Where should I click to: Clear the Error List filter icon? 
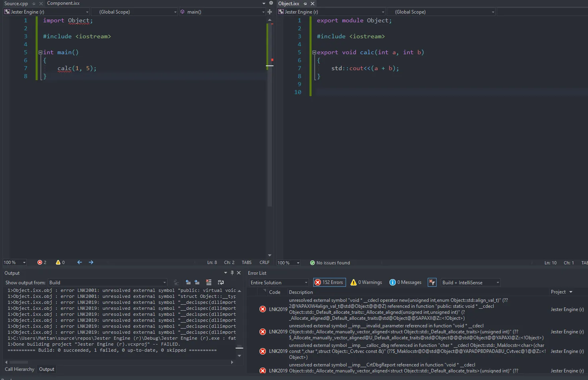[x=432, y=282]
